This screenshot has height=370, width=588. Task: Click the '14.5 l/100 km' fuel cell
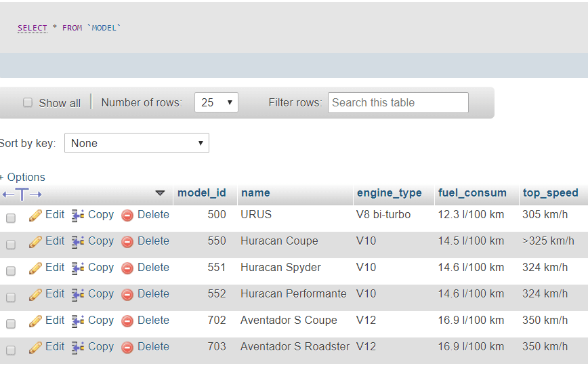(x=471, y=241)
